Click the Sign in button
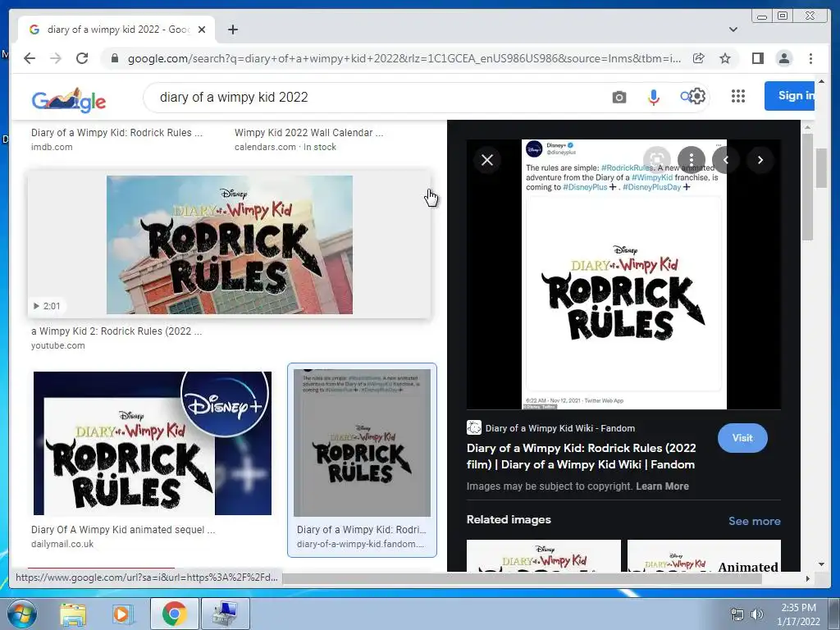This screenshot has height=630, width=840. pos(790,96)
